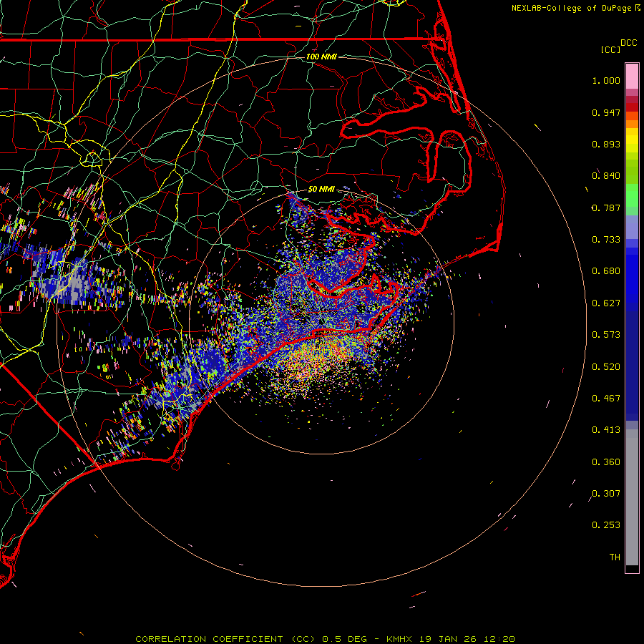
Task: Click the 0.680 legend value
Action: (606, 271)
